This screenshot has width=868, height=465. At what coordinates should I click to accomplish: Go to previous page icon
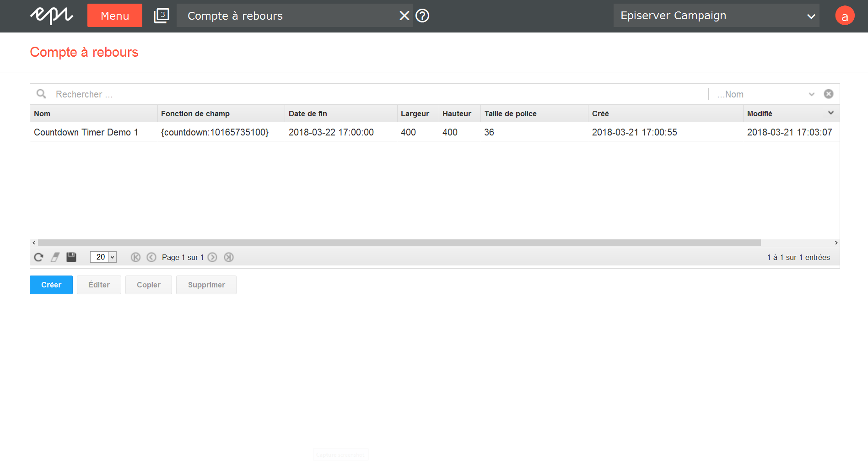click(x=151, y=257)
